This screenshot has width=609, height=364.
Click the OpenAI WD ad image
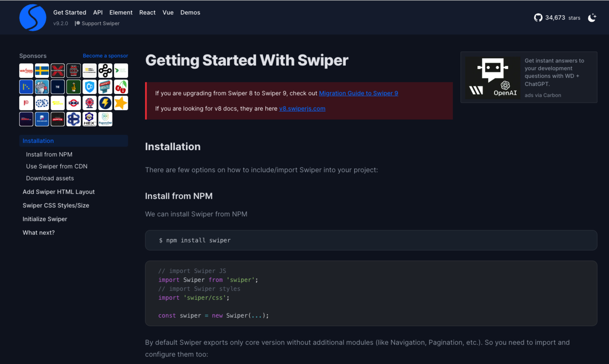(493, 77)
